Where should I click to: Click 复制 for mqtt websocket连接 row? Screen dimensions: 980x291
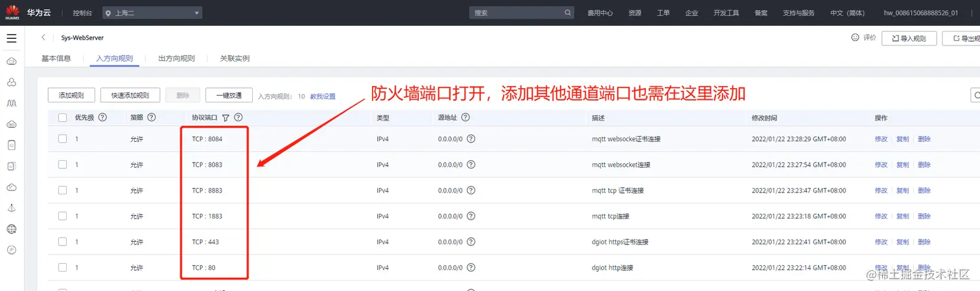903,165
